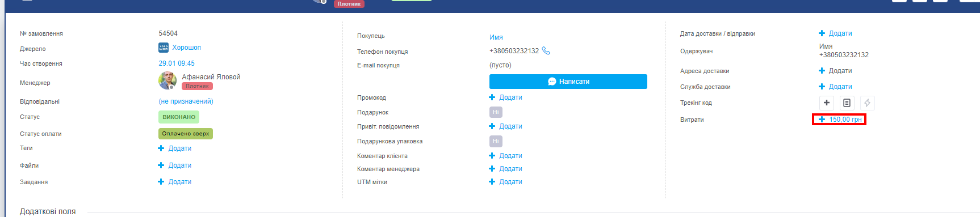Add UTM tags via Додати
Screen dimensions: 980x217
tap(510, 182)
